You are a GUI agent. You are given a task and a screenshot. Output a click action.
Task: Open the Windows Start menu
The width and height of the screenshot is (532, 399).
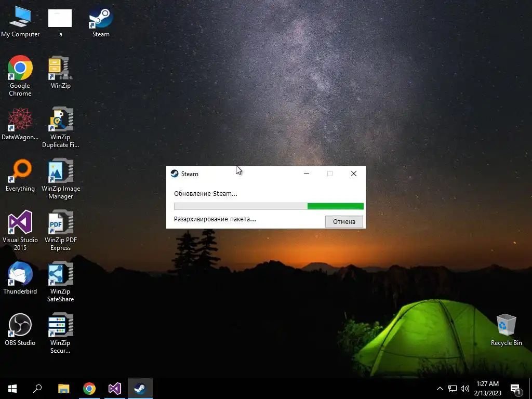[12, 389]
